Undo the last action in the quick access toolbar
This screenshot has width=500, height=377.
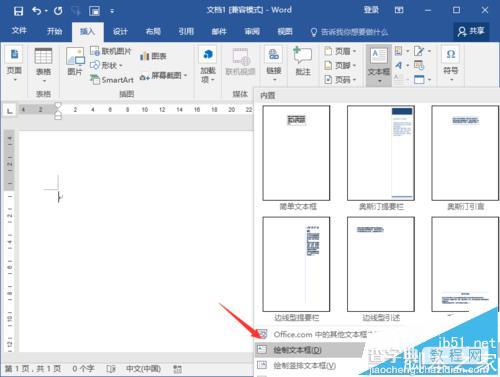(37, 11)
